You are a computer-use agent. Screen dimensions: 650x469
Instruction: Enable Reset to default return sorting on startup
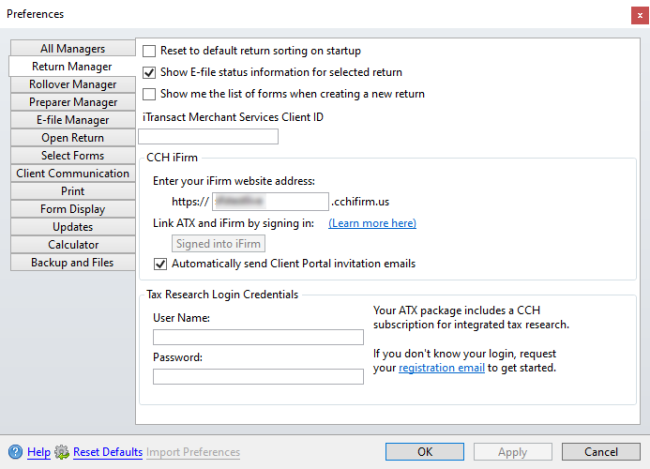(x=149, y=51)
